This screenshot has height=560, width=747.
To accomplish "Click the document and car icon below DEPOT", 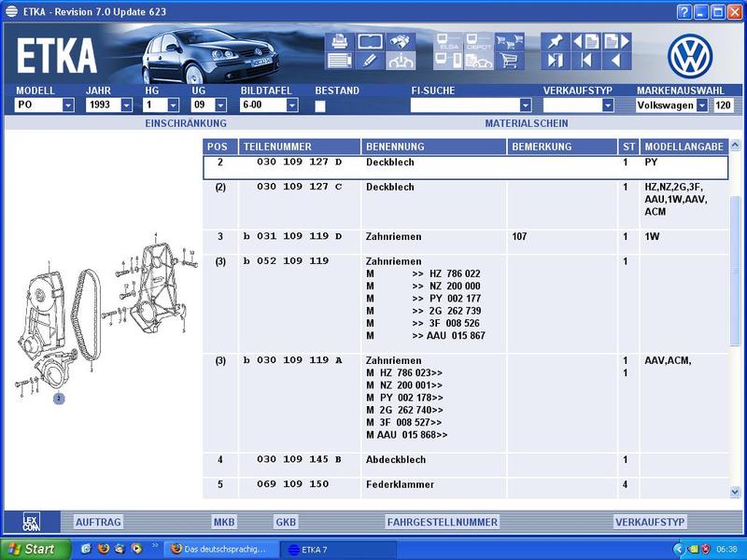I will (478, 61).
